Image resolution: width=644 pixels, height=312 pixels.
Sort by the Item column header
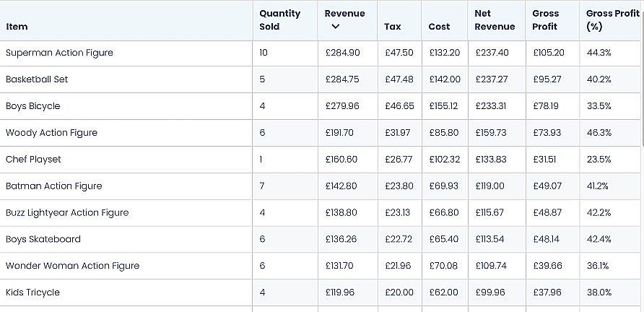17,27
